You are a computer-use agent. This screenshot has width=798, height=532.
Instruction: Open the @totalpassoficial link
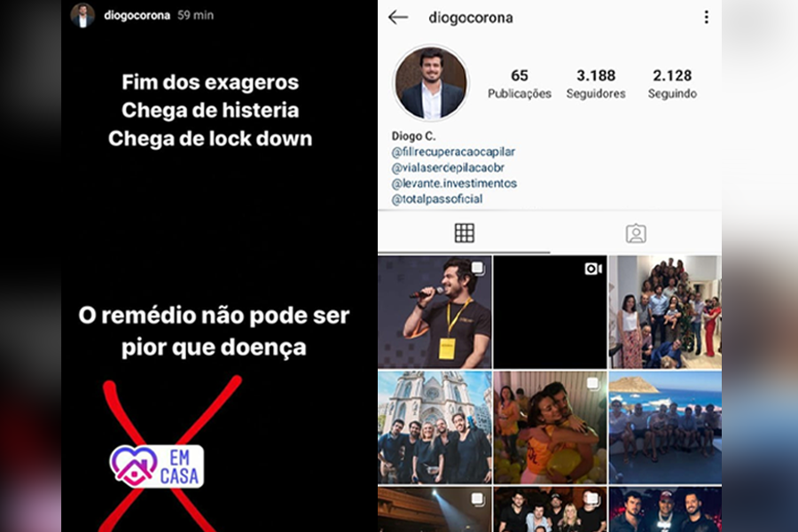click(436, 199)
